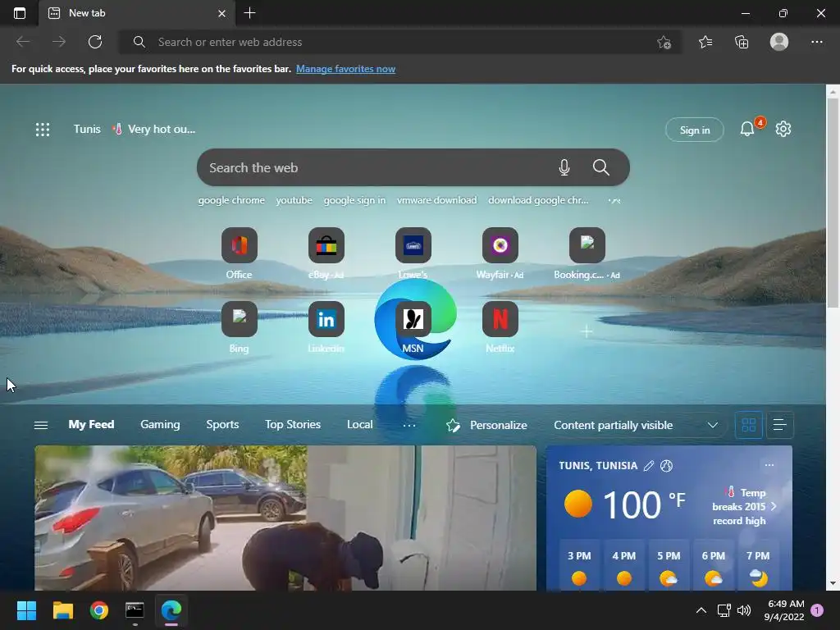Open the Favorites list icon

(x=705, y=42)
